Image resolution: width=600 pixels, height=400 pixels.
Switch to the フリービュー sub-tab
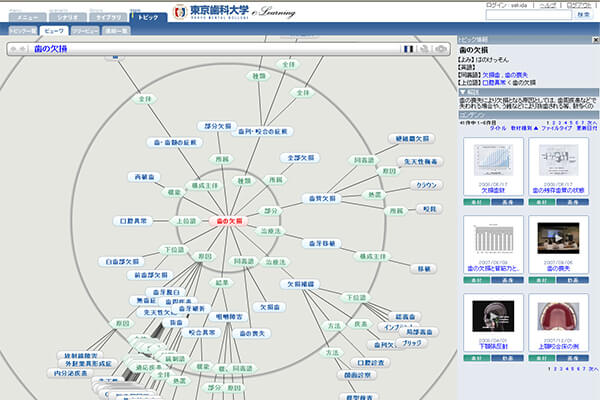85,32
